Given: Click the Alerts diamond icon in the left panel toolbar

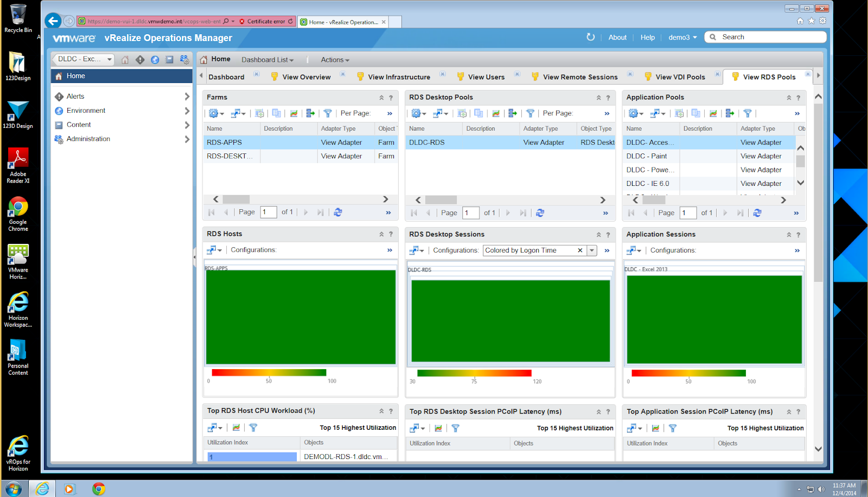Looking at the screenshot, I should pyautogui.click(x=140, y=60).
